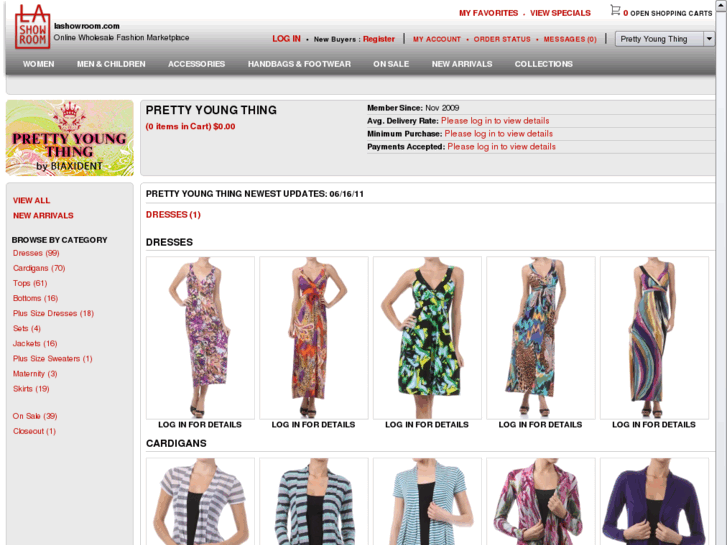Open the pink print cardigan thumbnail
This screenshot has height=545, width=727.
tap(541, 501)
